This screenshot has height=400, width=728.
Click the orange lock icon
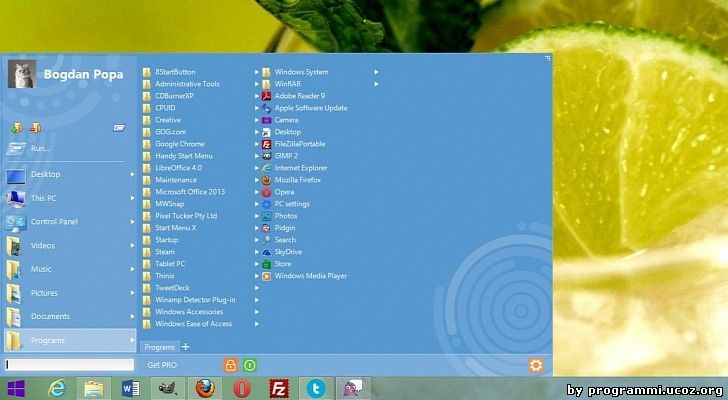(x=230, y=365)
